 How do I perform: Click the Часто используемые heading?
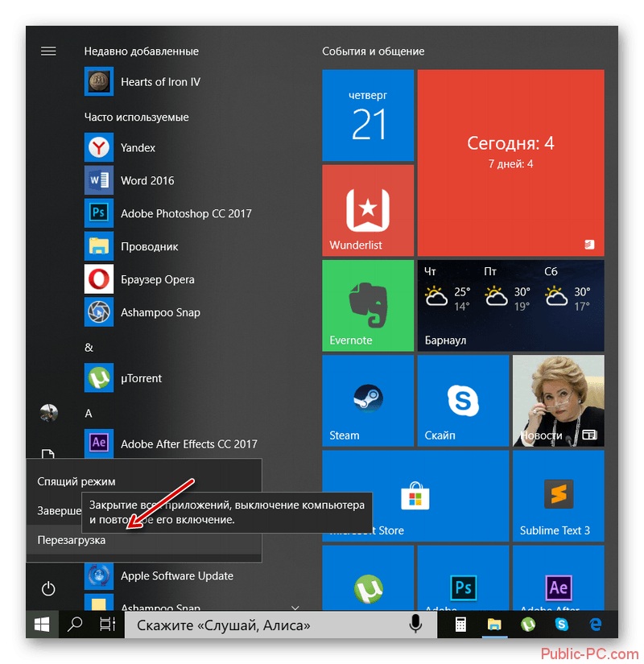pyautogui.click(x=136, y=117)
